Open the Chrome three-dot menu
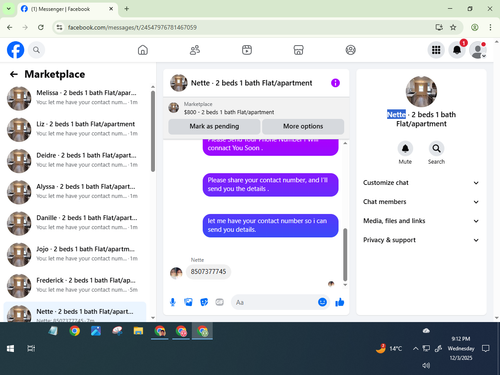 pos(490,27)
